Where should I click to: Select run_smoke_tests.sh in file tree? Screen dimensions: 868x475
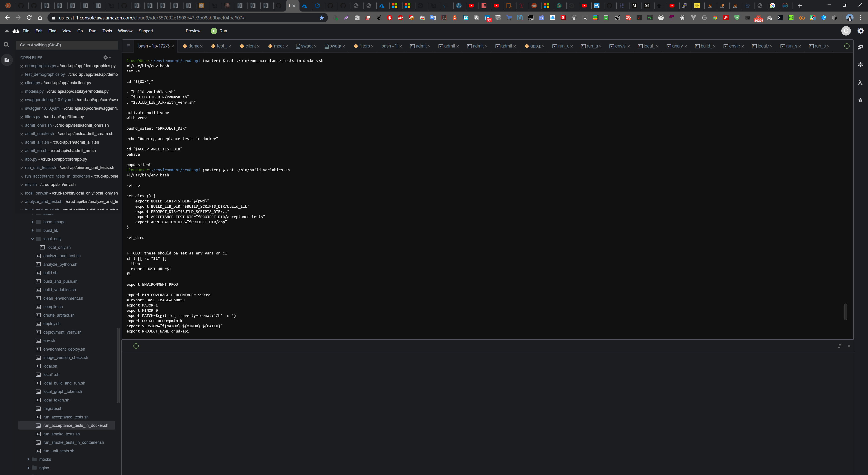(61, 434)
